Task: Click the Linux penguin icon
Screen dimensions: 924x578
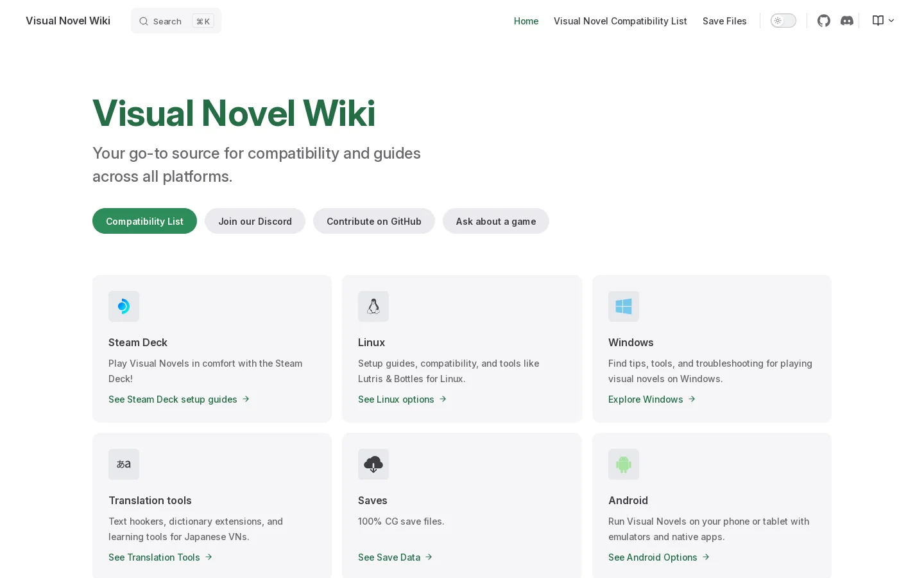Action: tap(373, 306)
